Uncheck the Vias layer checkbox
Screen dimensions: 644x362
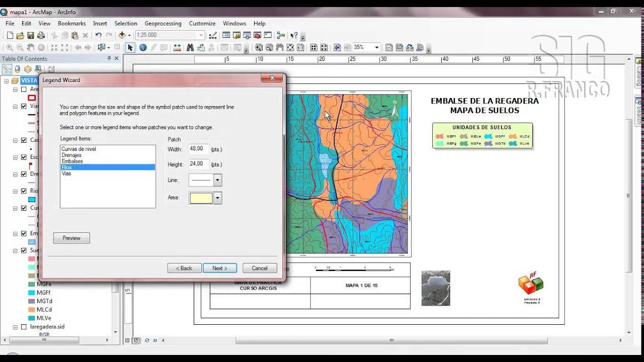pyautogui.click(x=24, y=106)
